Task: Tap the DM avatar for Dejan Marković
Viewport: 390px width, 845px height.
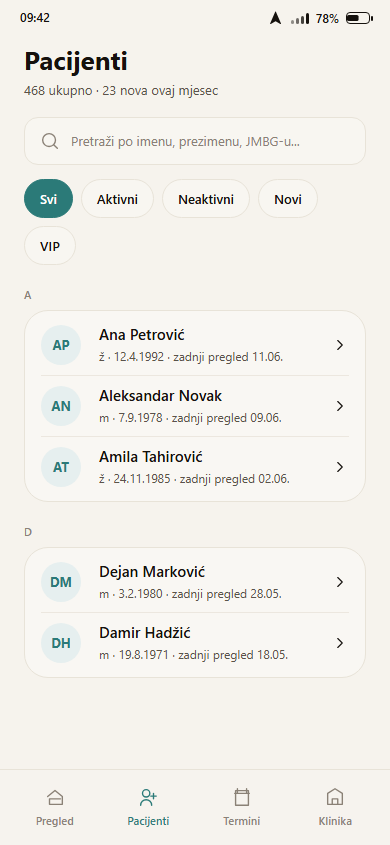Action: [61, 582]
